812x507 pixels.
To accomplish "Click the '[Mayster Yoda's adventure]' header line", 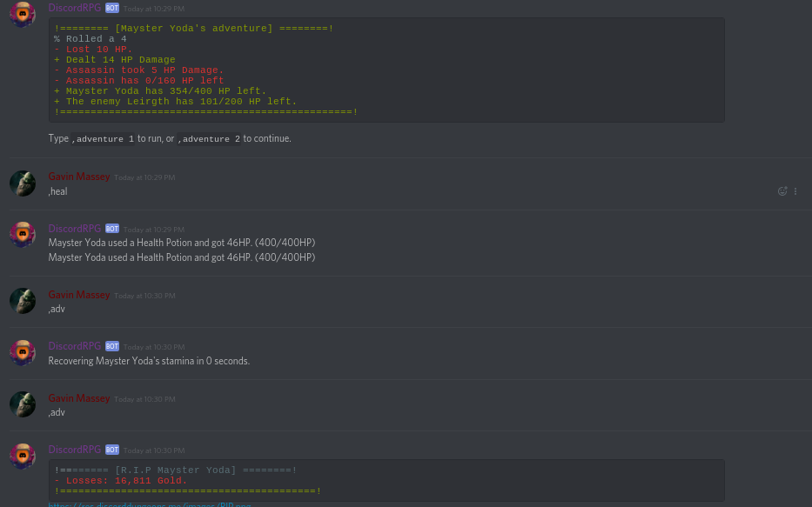I will (194, 29).
